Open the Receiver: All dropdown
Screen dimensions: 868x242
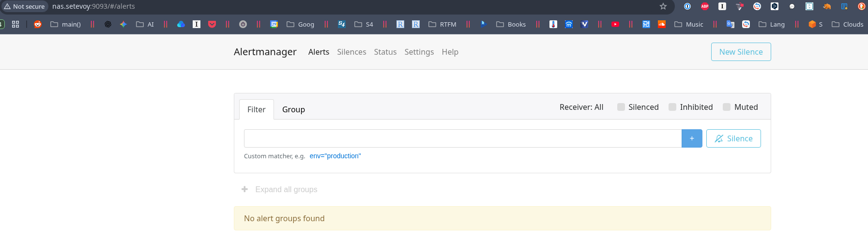click(581, 107)
